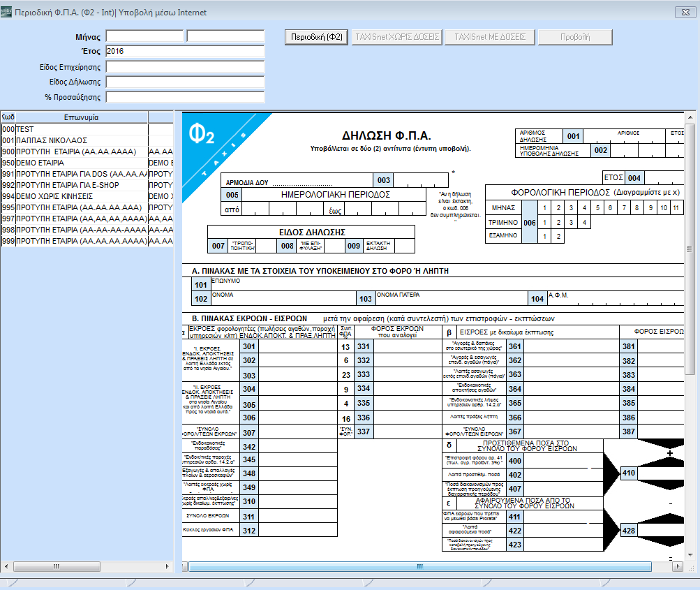Select row 991 ΠΡΟΤΥΠΗ ΕΤΑΙΡΙΑ ΓΙΑ DOS
This screenshot has height=590, width=700.
pos(87,174)
